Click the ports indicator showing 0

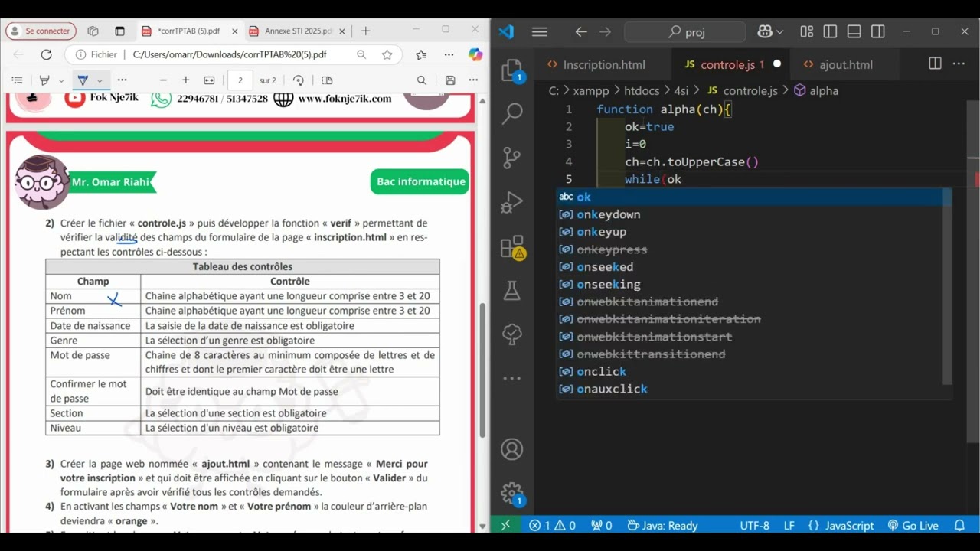click(x=602, y=525)
